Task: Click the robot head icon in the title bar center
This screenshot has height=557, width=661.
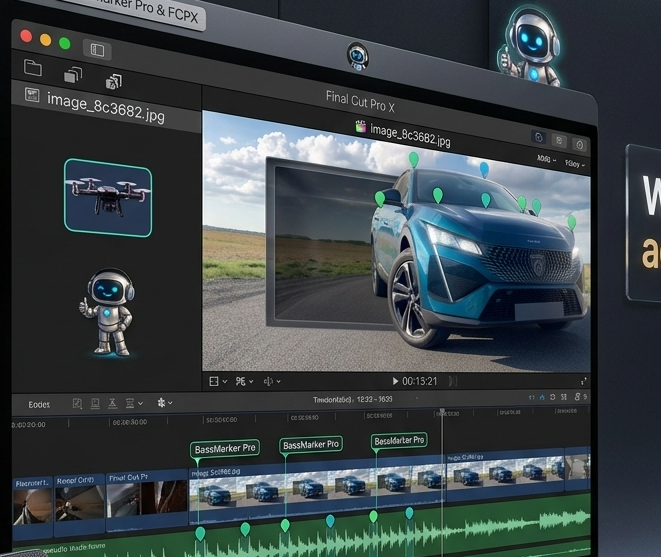Action: [357, 56]
